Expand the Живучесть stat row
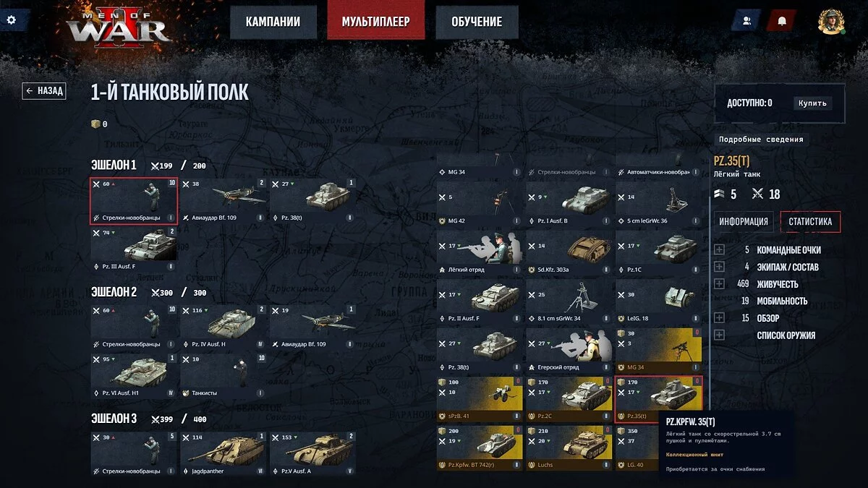Image resolution: width=868 pixels, height=488 pixels. click(719, 284)
